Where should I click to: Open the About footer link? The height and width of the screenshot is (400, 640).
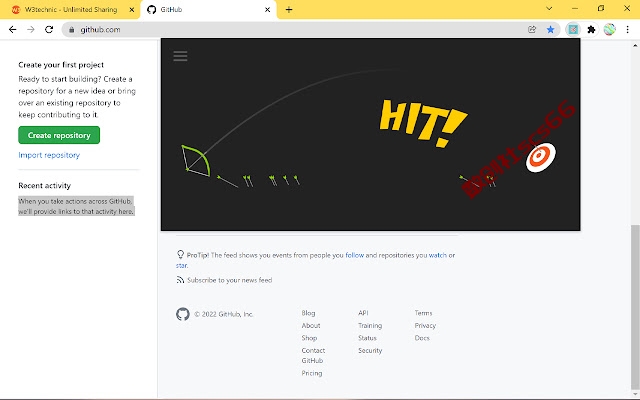coord(311,325)
